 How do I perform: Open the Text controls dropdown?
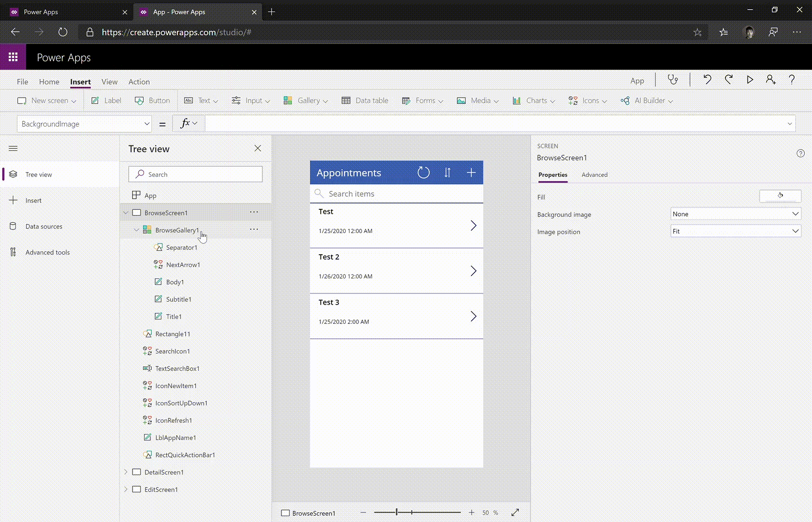coord(201,101)
